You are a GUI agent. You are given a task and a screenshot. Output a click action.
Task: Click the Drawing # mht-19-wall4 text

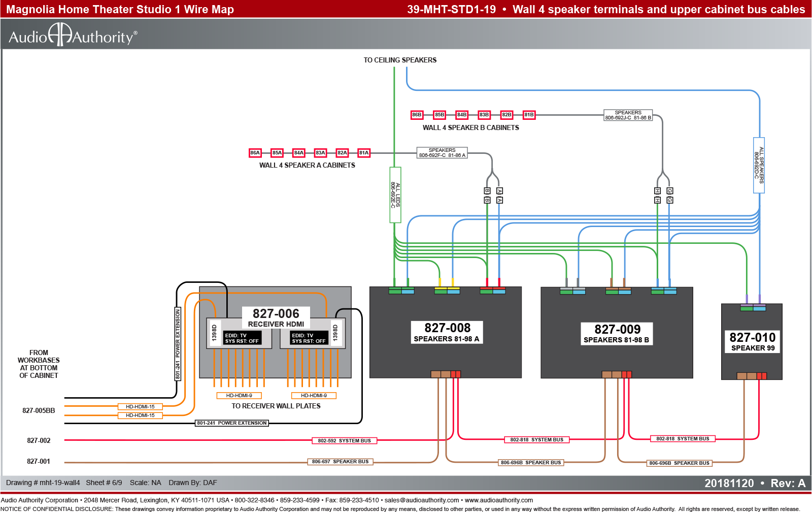(43, 483)
